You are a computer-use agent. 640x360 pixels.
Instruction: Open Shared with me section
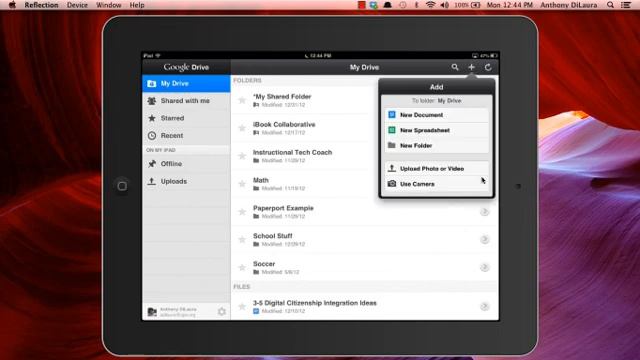pos(186,101)
